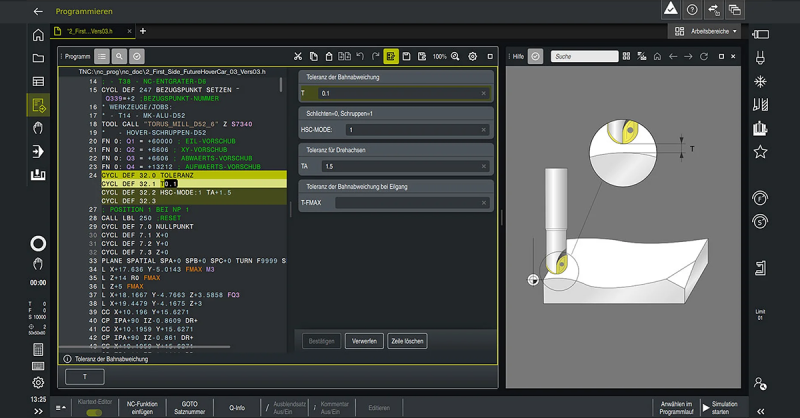Collapse right sidebar with double chevron
Image resolution: width=800 pixels, height=418 pixels.
tap(760, 411)
